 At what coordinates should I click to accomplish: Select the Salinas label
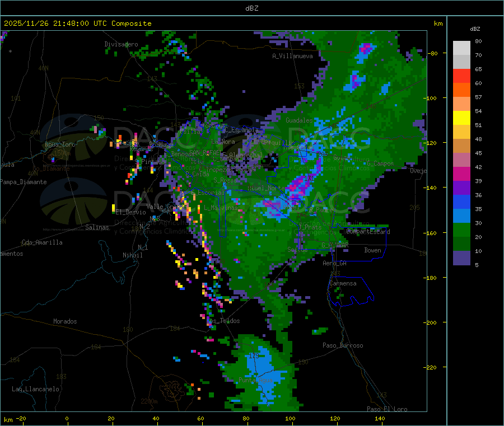point(97,227)
